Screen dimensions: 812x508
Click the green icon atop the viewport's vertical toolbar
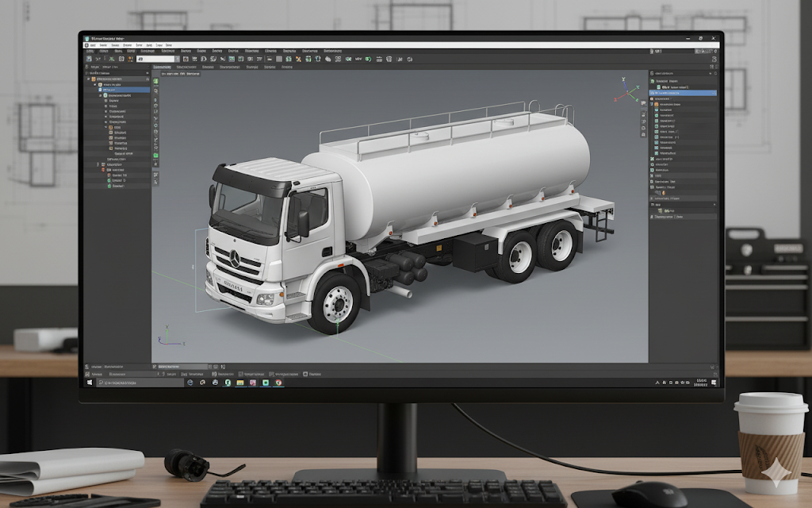[x=156, y=82]
